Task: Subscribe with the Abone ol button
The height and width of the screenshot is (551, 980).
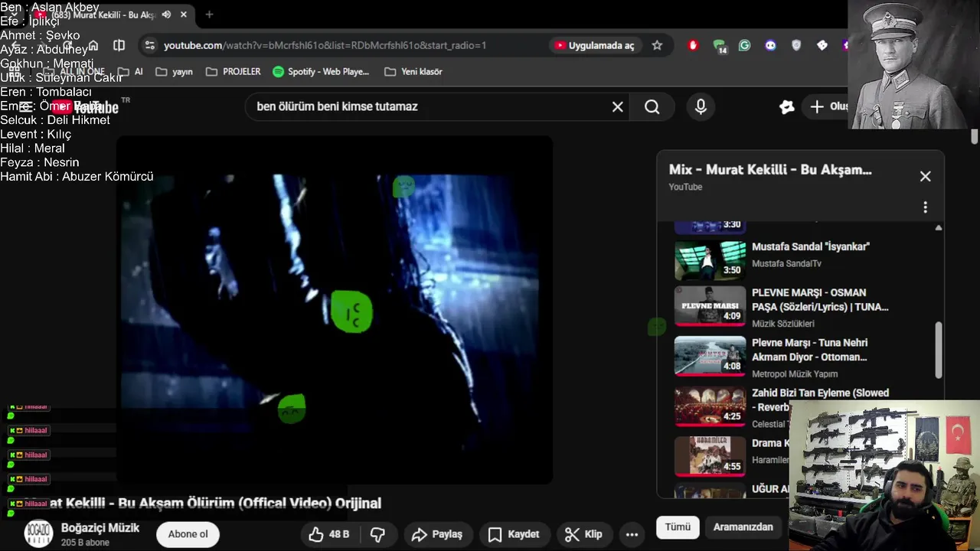Action: [188, 534]
